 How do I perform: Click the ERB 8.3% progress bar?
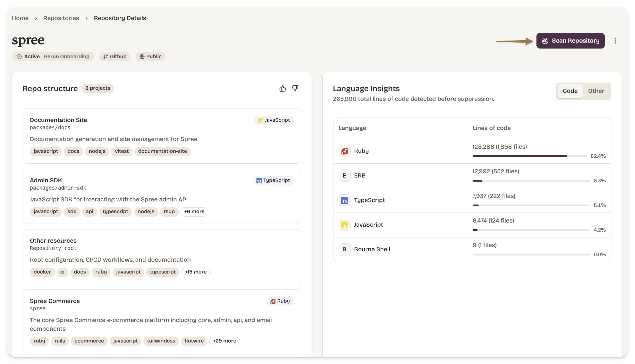tap(531, 181)
